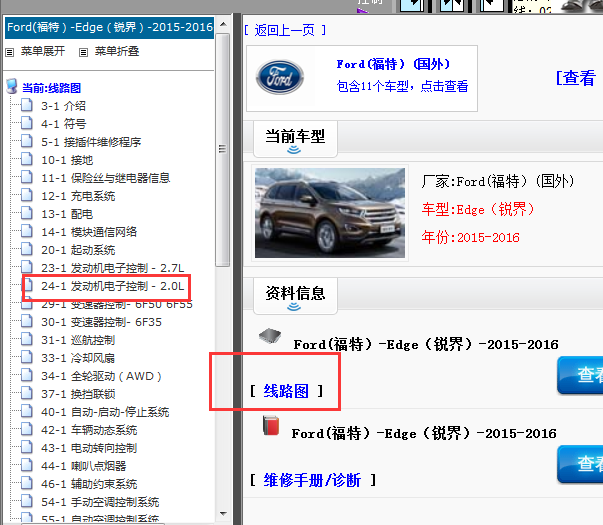This screenshot has height=525, width=603.
Task: Select the 资料信息 tab header
Action: (295, 296)
